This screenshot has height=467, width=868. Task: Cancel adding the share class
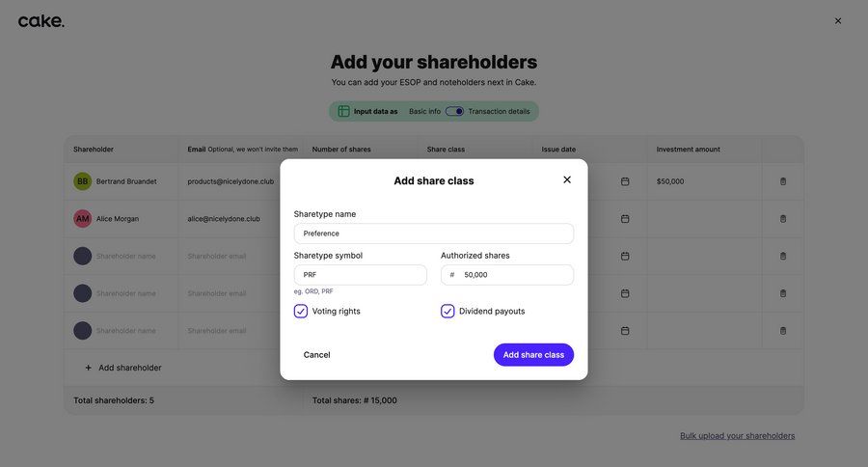click(316, 355)
